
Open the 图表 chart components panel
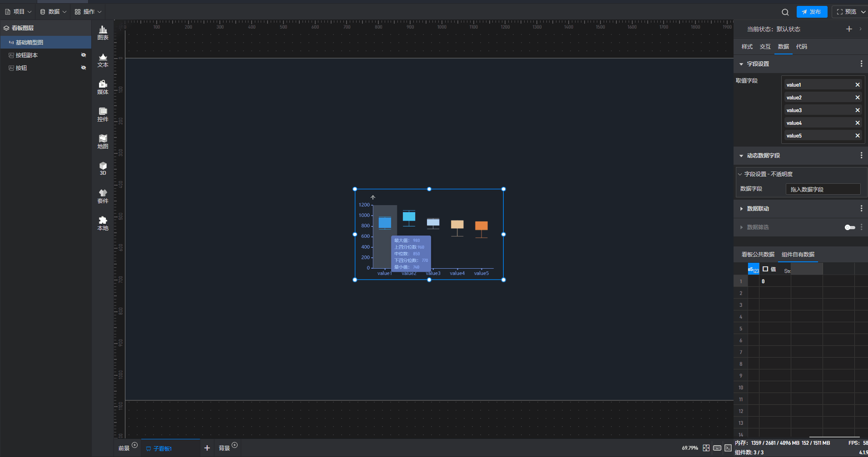[x=103, y=33]
